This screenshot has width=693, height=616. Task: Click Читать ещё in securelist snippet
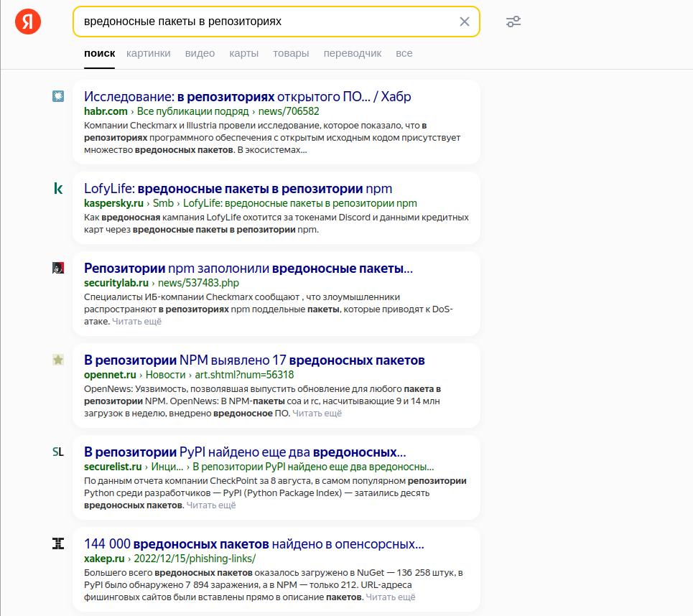coord(211,505)
